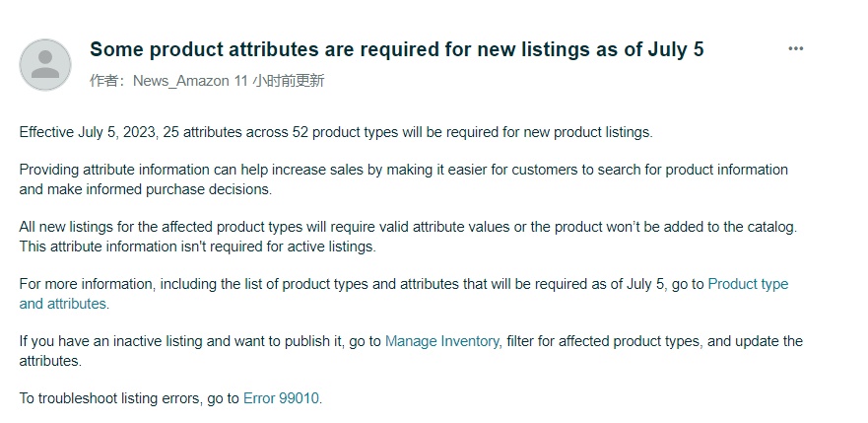Click the 'Effective July 5, 2023' sentence
This screenshot has height=423, width=868.
[336, 132]
